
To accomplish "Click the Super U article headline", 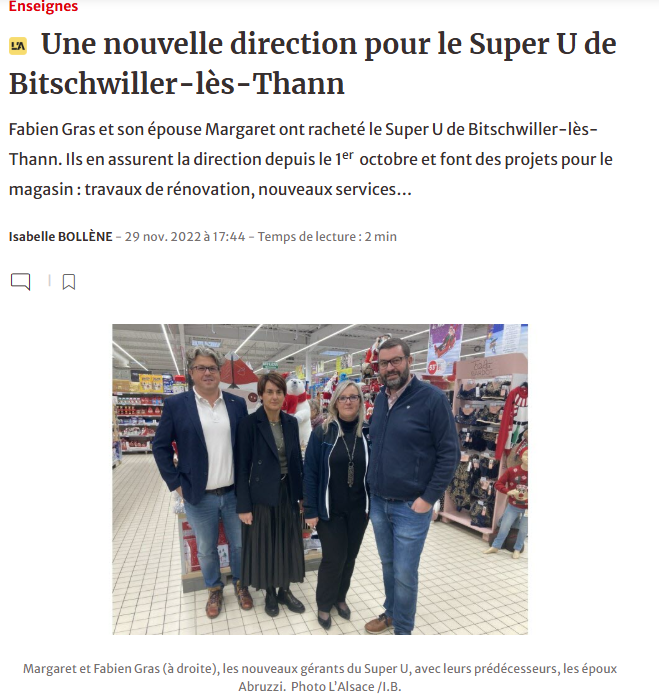I will [x=313, y=64].
